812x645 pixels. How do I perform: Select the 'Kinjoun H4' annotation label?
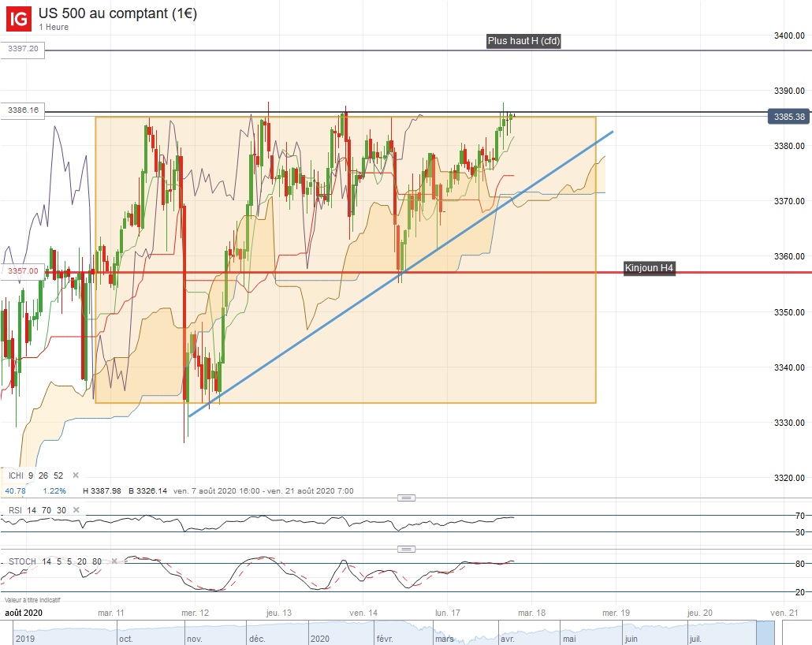[649, 268]
